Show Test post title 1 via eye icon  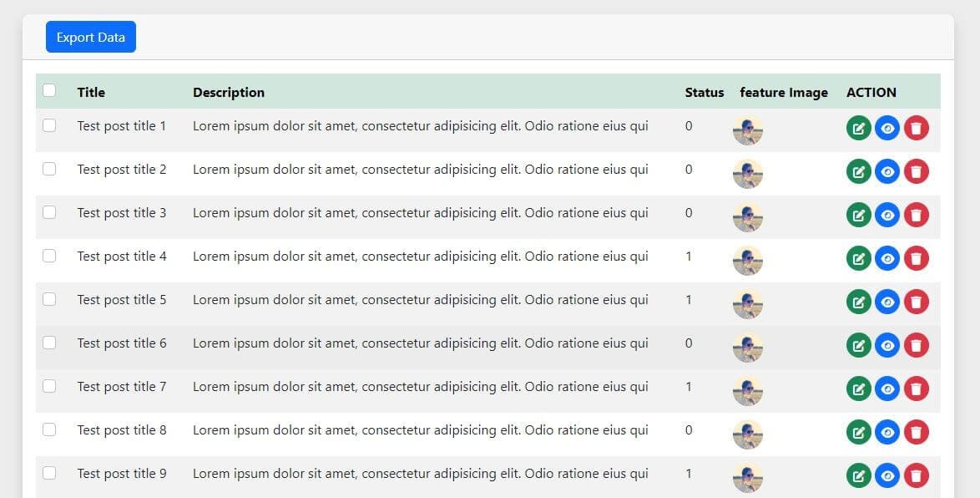tap(887, 129)
